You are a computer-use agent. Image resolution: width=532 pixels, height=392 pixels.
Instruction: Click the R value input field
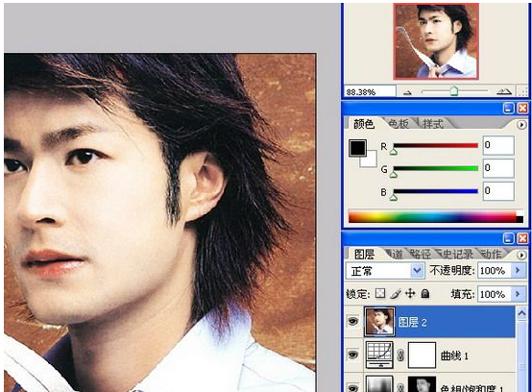[x=498, y=145]
